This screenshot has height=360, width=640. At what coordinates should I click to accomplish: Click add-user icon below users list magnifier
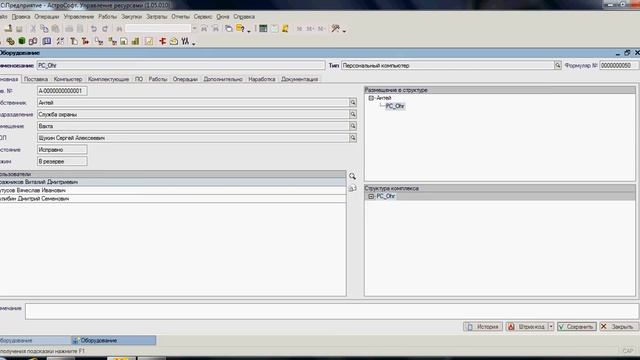352,188
